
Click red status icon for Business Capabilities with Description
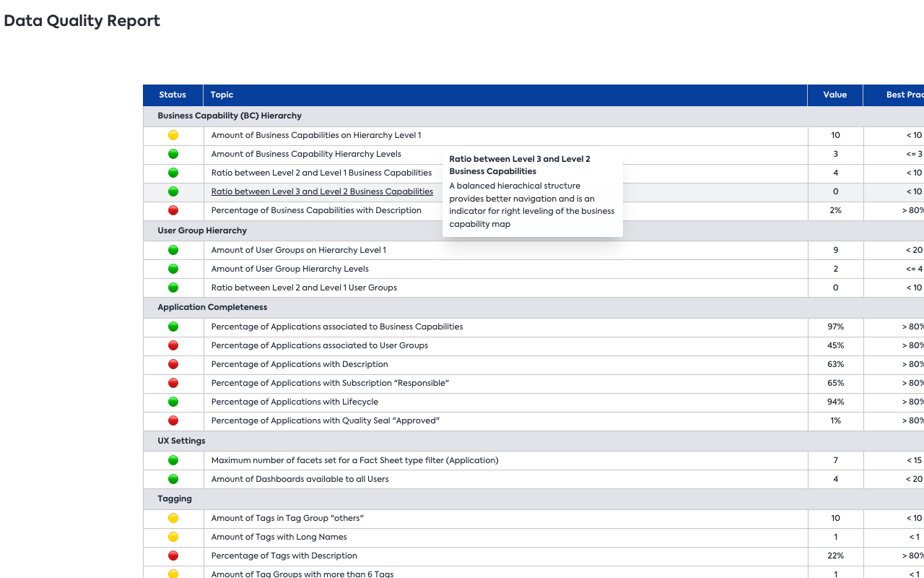click(x=173, y=210)
